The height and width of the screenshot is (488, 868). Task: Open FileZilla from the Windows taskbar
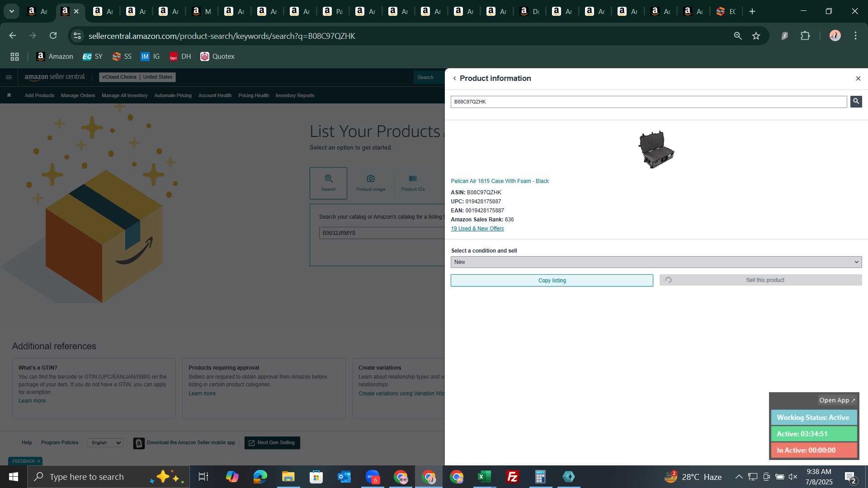pos(512,477)
